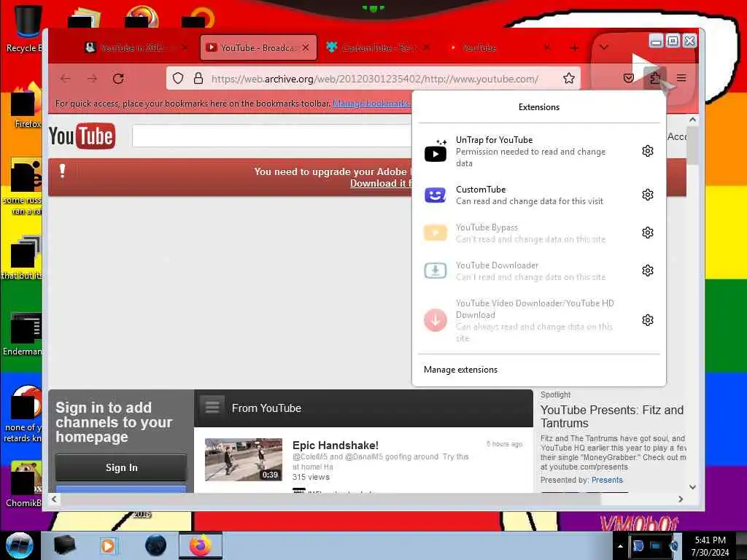This screenshot has width=747, height=560.
Task: Click the vertical scrollbar down arrow
Action: pos(693,487)
